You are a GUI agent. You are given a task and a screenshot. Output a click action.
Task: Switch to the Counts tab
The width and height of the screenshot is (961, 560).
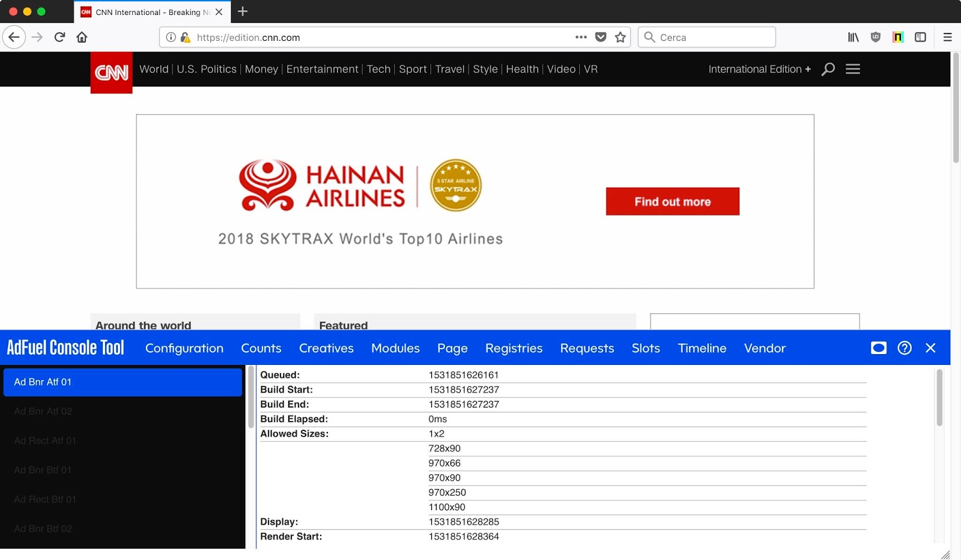click(261, 348)
